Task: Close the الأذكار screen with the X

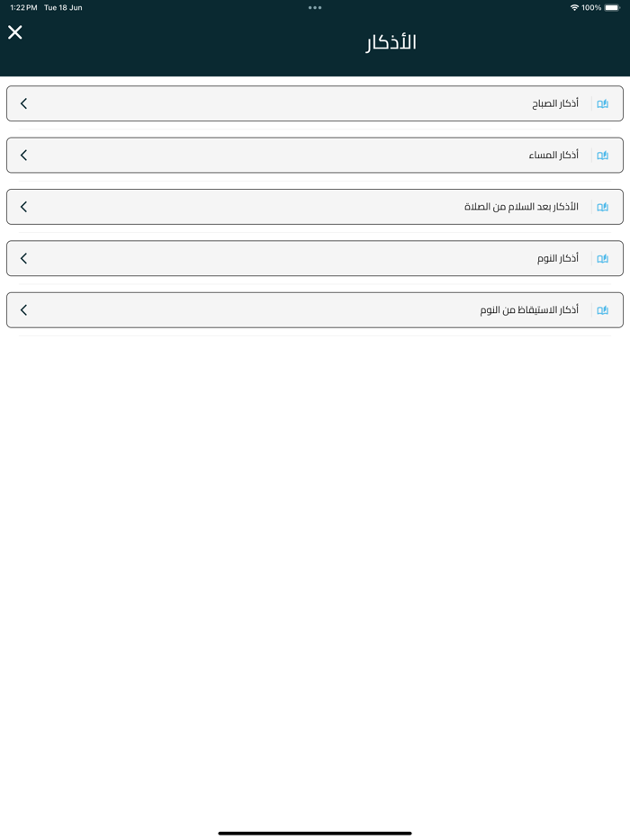Action: click(15, 32)
